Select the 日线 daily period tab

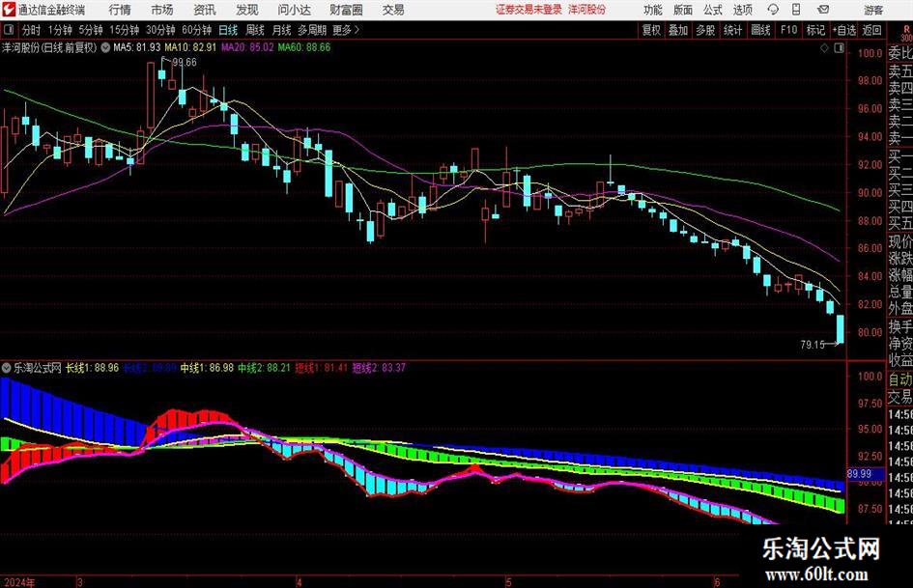pyautogui.click(x=228, y=30)
